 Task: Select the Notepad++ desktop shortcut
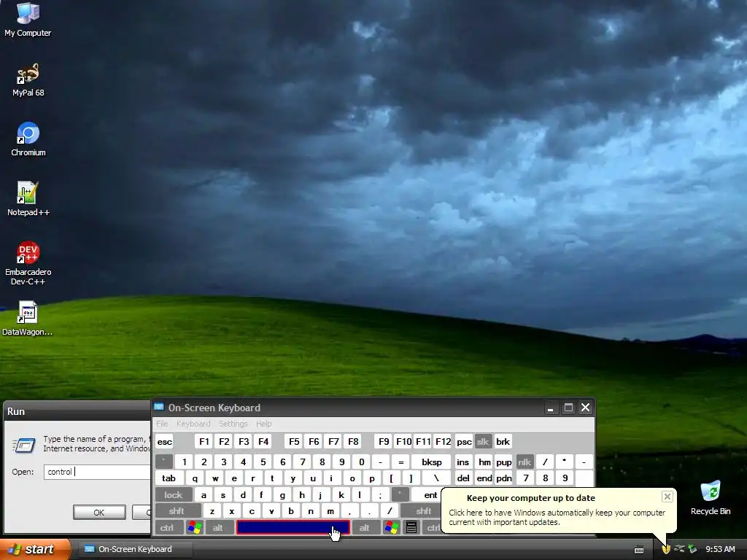(x=28, y=198)
